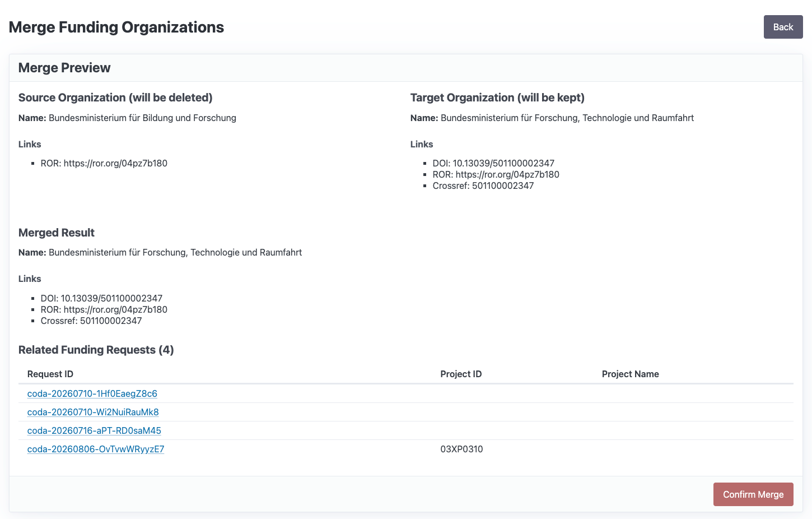This screenshot has width=812, height=519.
Task: Click the Project Name column header
Action: pos(630,374)
